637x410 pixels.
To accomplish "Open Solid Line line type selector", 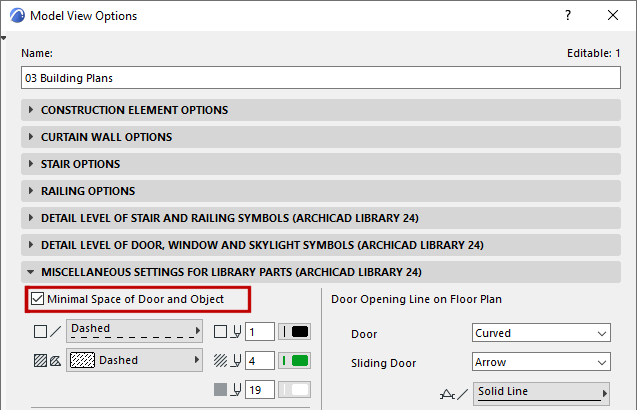I will 541,393.
